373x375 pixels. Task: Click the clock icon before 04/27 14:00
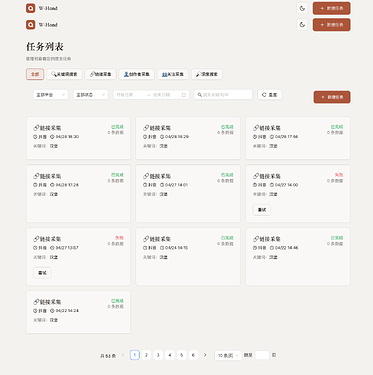pyautogui.click(x=272, y=185)
